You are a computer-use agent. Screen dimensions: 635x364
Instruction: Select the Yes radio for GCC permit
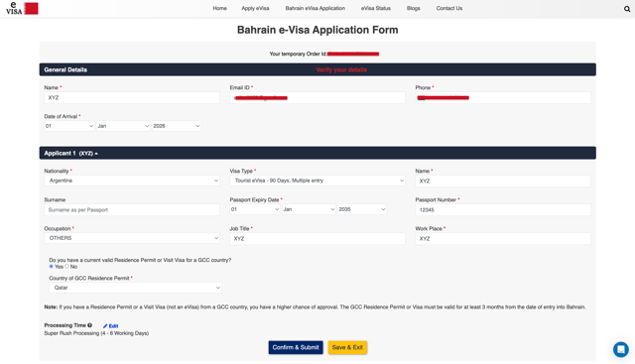[51, 267]
